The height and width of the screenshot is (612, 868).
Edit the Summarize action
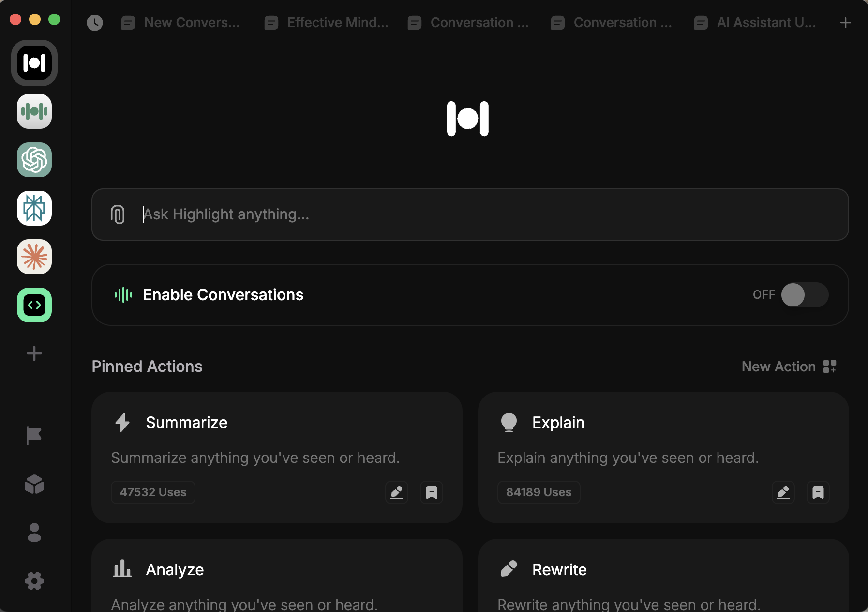click(397, 492)
